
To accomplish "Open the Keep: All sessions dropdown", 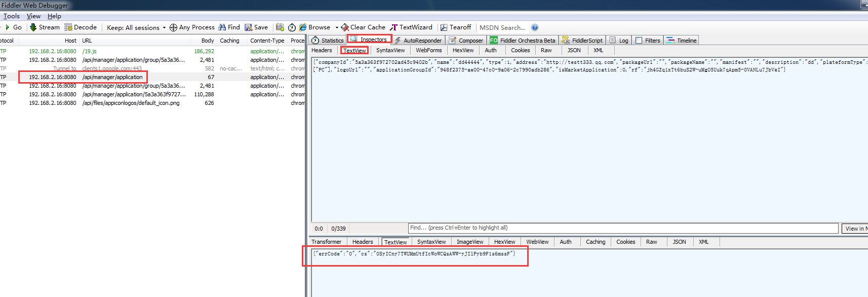I will [136, 27].
